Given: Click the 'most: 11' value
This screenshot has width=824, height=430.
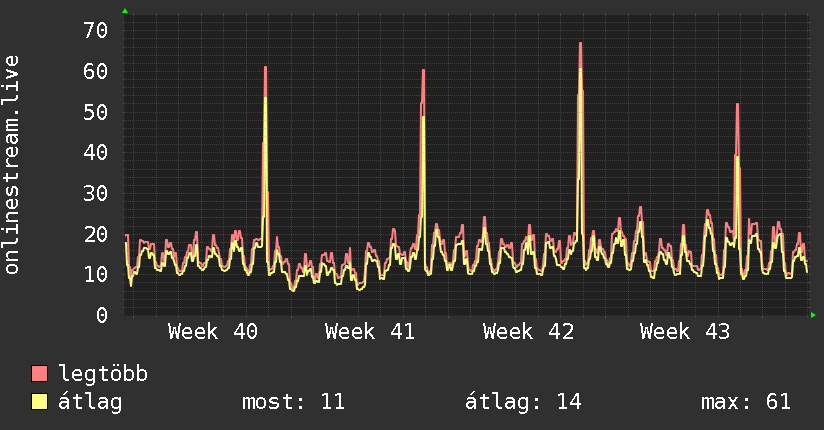Looking at the screenshot, I should [293, 402].
